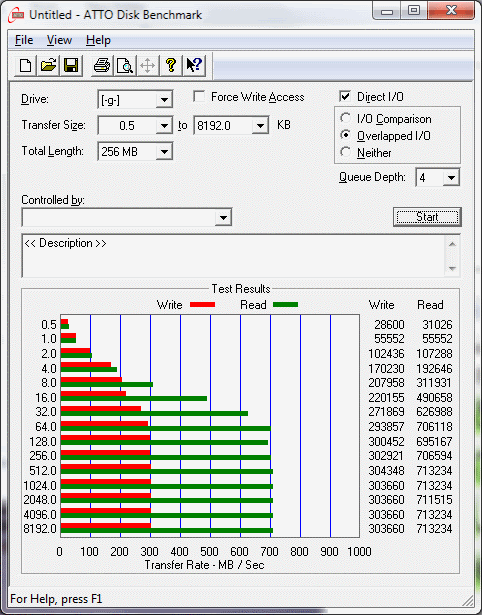Click the New document toolbar icon

pos(25,65)
